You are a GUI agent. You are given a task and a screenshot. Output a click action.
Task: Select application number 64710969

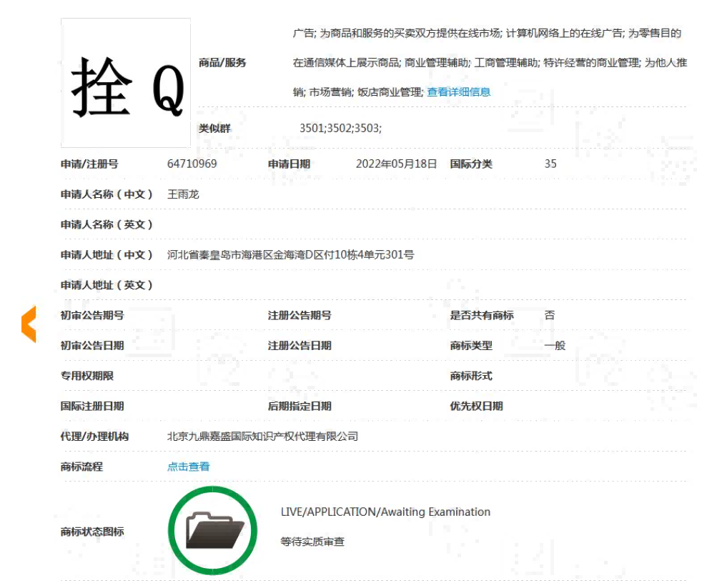pos(192,164)
